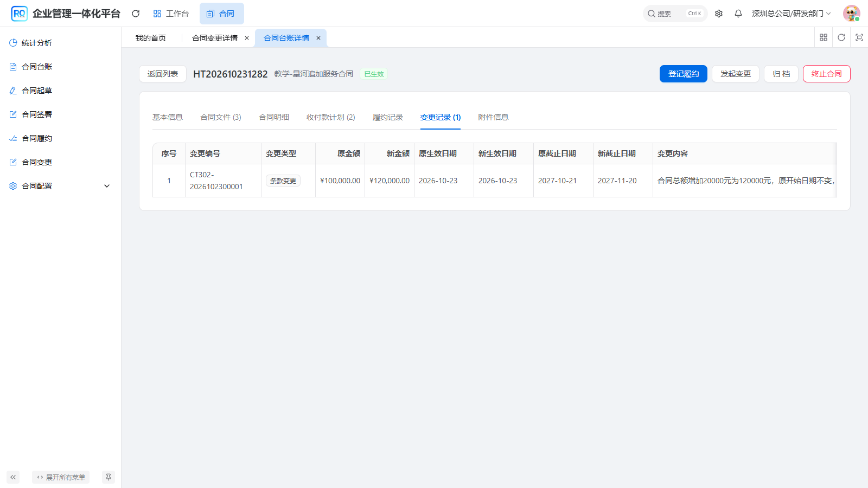This screenshot has width=868, height=488.
Task: Open the settings gear icon
Action: coord(719,14)
